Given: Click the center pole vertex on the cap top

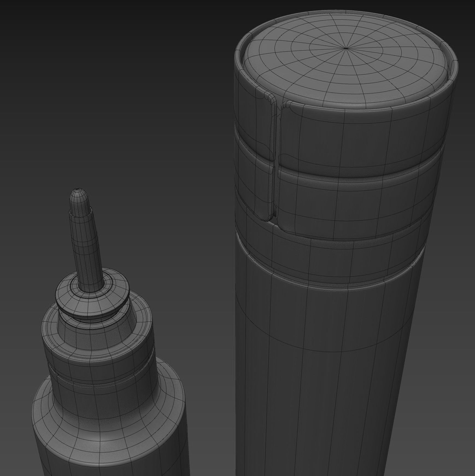Looking at the screenshot, I should [345, 48].
